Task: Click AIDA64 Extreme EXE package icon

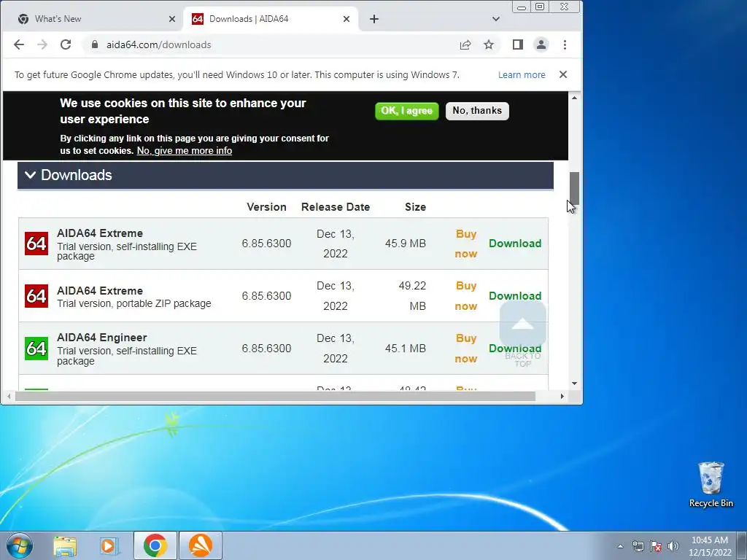Action: tap(36, 244)
